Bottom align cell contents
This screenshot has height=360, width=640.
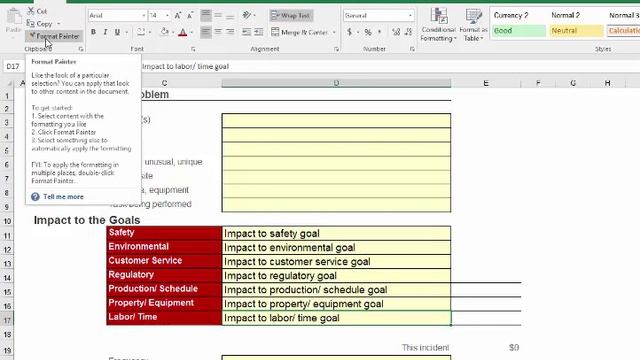tap(230, 16)
